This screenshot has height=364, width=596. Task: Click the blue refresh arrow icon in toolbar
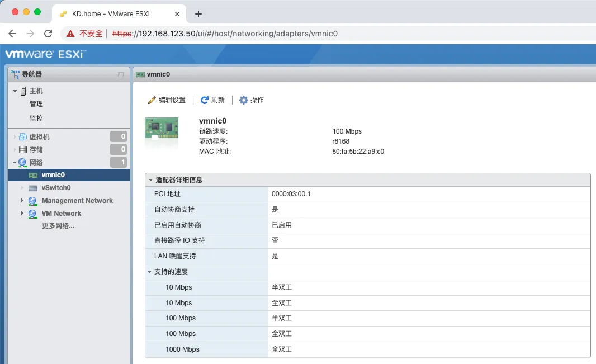tap(205, 100)
